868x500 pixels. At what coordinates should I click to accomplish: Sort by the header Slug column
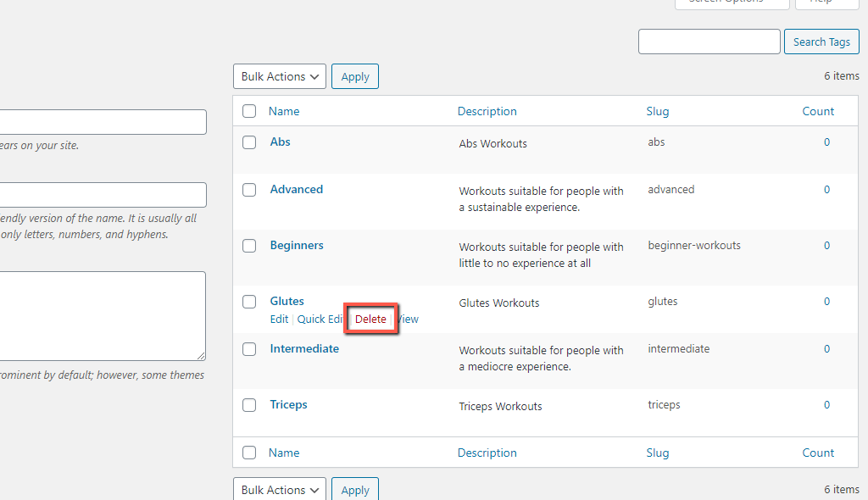point(658,111)
